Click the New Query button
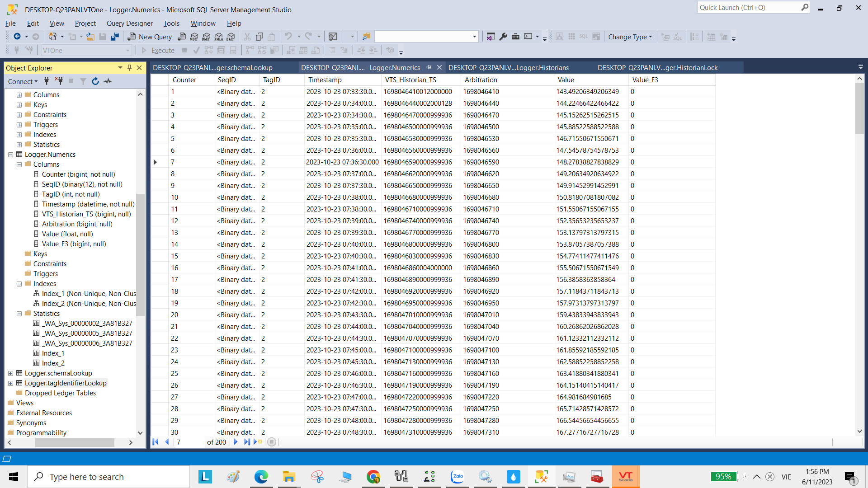Viewport: 868px width, 488px height. 150,37
